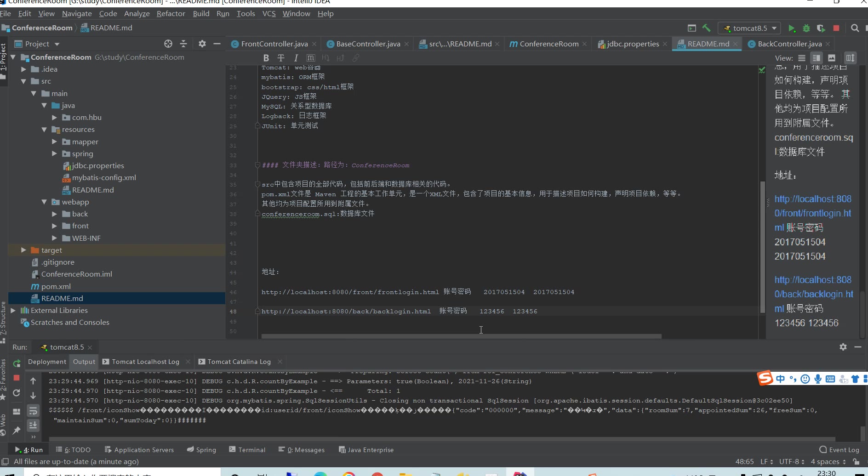This screenshot has width=868, height=476.
Task: Close the BaseController.java tab
Action: 406,44
